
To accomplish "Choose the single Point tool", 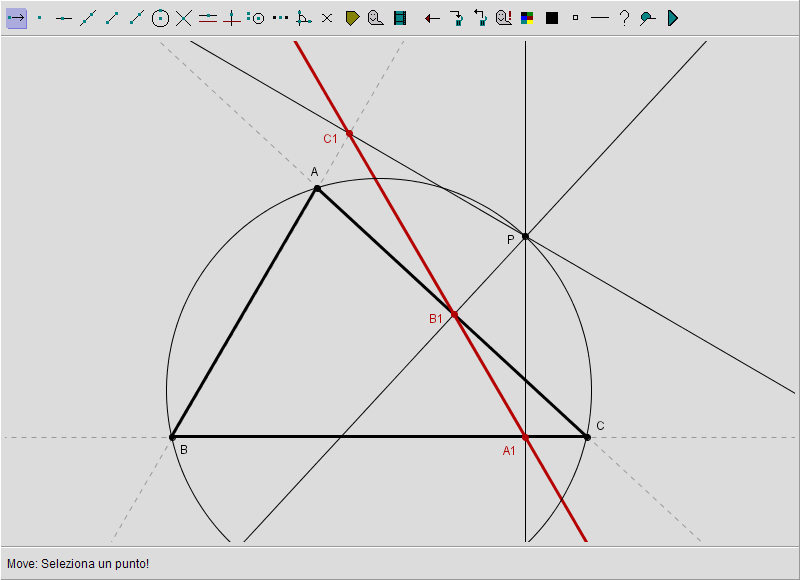I will 40,18.
